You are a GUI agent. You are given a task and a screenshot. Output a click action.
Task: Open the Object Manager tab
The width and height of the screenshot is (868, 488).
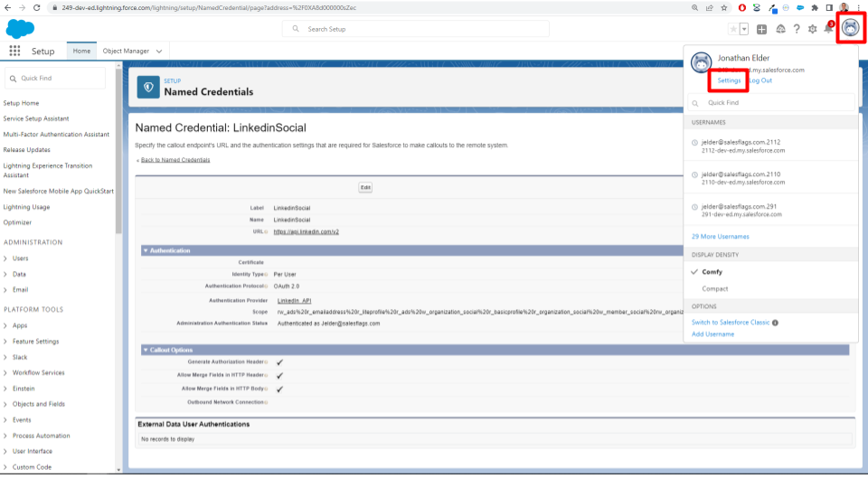point(126,51)
